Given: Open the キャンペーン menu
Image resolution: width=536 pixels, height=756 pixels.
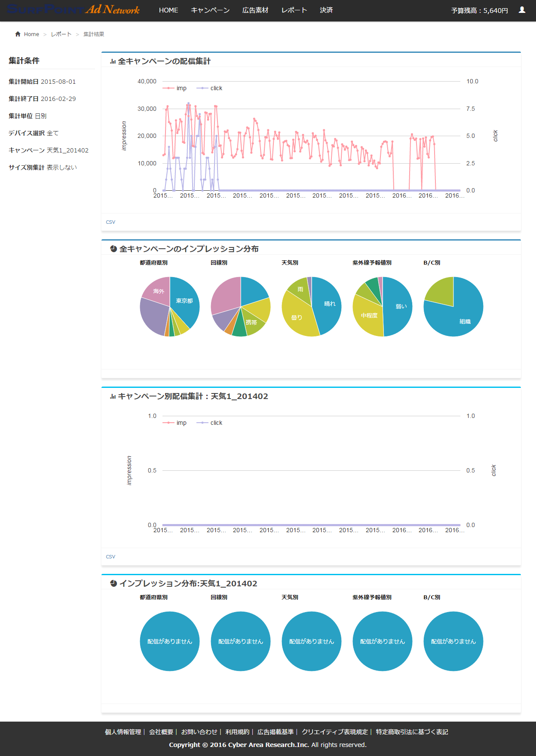Looking at the screenshot, I should 210,10.
